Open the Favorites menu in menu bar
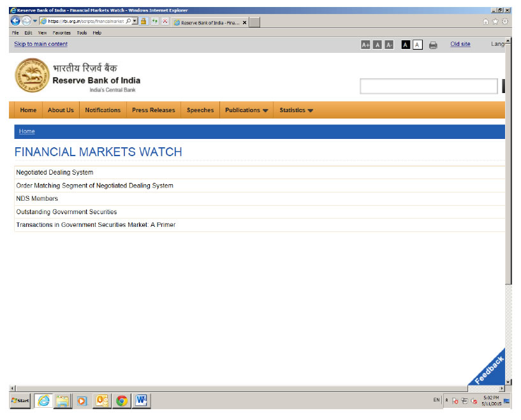 point(61,33)
